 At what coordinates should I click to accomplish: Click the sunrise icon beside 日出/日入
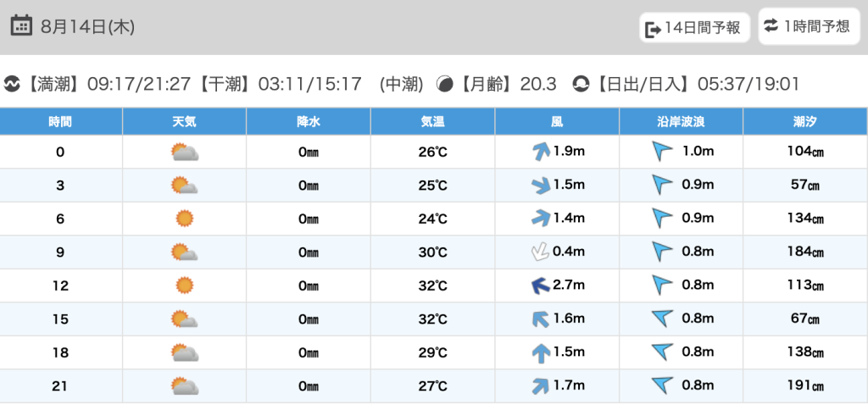581,84
